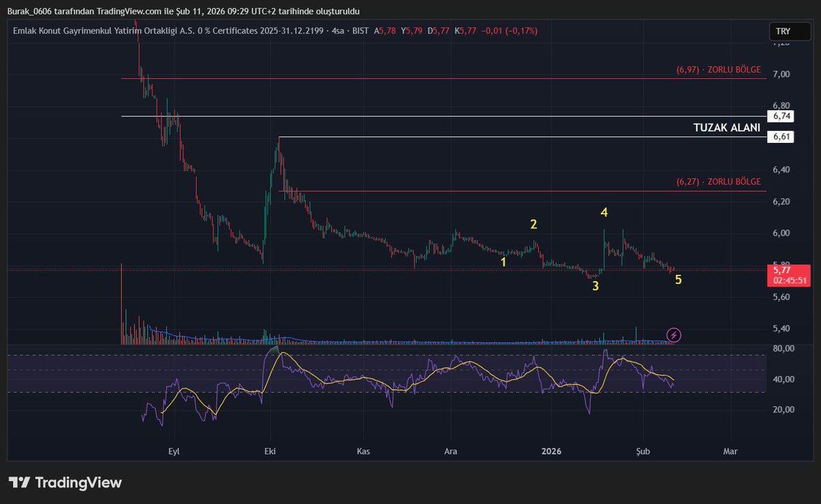Viewport: 821px width, 504px height.
Task: Click the A5,78 open value
Action: click(x=385, y=31)
